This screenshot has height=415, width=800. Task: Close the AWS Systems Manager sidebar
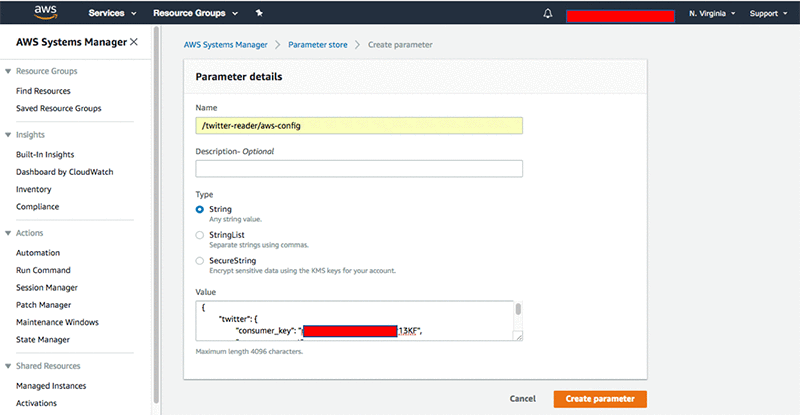click(134, 42)
